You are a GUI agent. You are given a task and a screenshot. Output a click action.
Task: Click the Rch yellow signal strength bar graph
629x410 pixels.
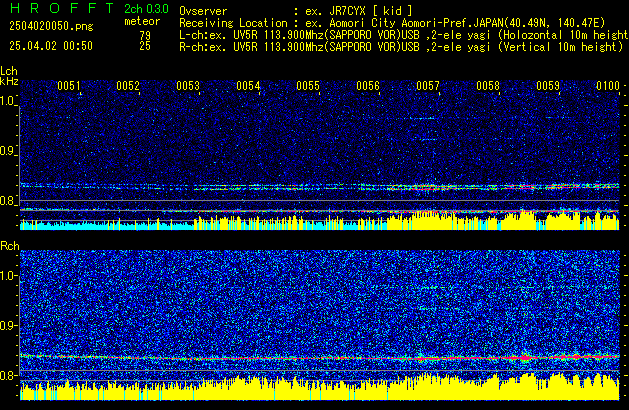pos(320,387)
